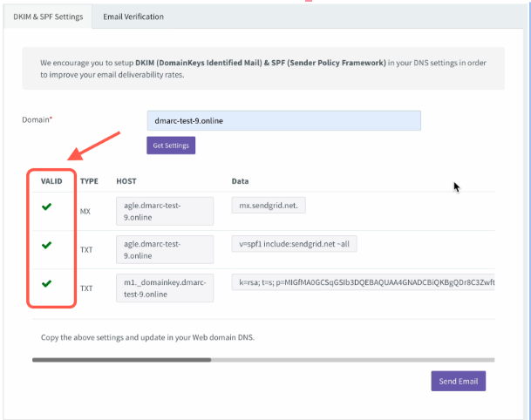Select the v=spf1 include:sendgrid.net data field
The image size is (531, 420).
294,244
